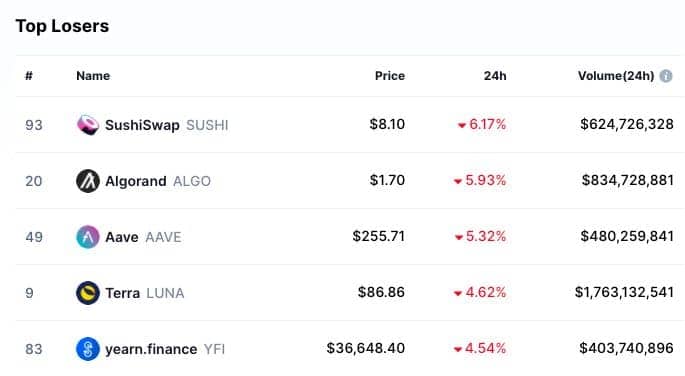Sort table by the # rank header
Screen dimensions: 685x376
point(29,76)
